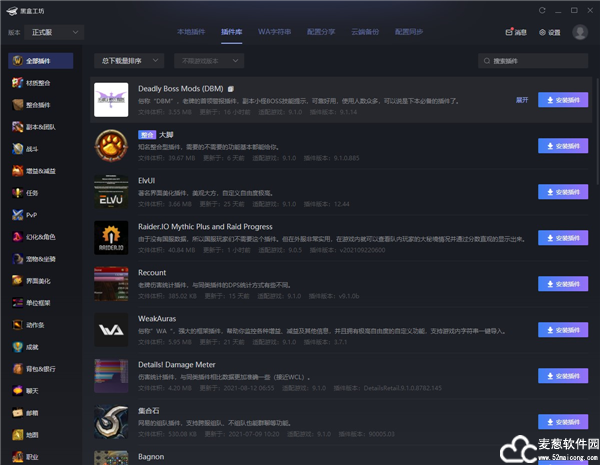Open the 整合插件 category icon
The image size is (600, 465).
point(17,105)
